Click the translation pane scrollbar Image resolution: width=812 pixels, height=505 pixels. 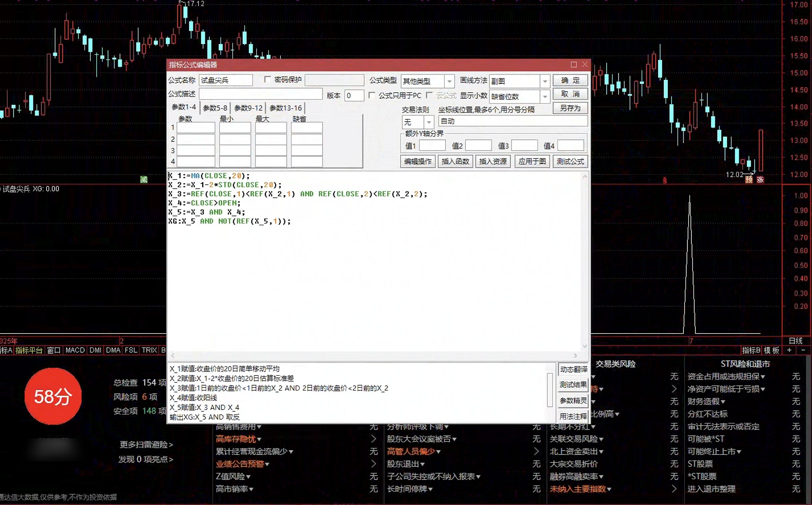[550, 390]
